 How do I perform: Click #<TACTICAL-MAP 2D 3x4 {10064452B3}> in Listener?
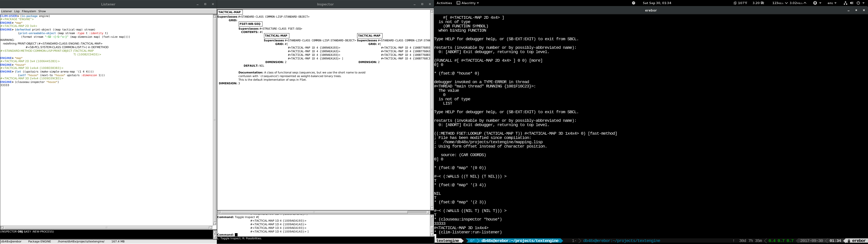point(30,61)
